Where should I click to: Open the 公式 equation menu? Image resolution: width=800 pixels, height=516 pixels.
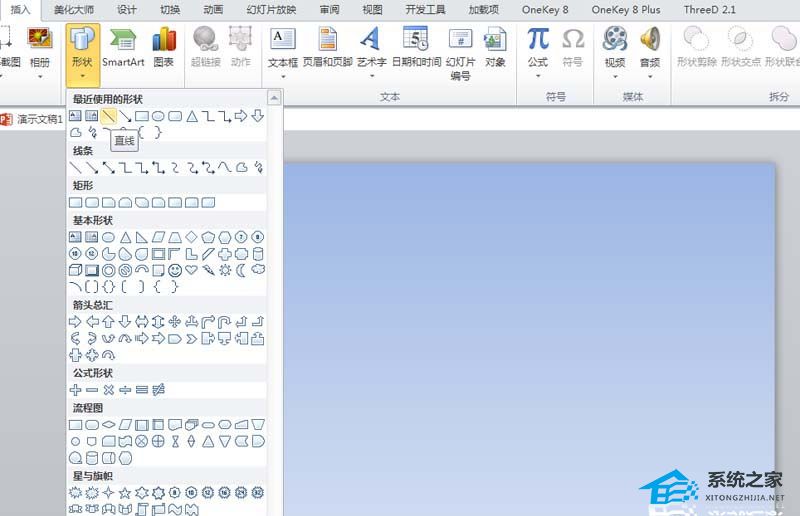pos(538,53)
